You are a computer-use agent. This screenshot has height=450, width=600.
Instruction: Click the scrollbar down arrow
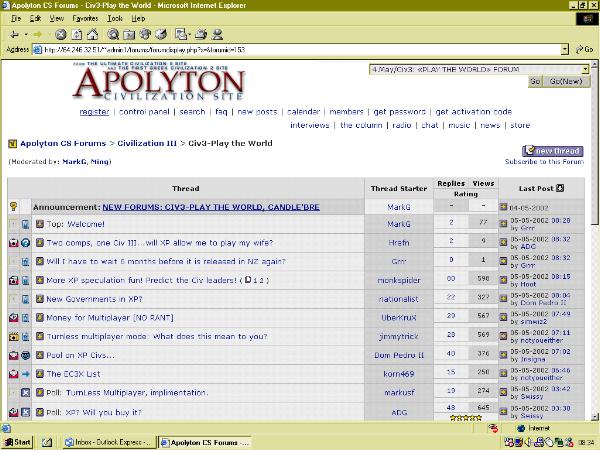point(594,417)
